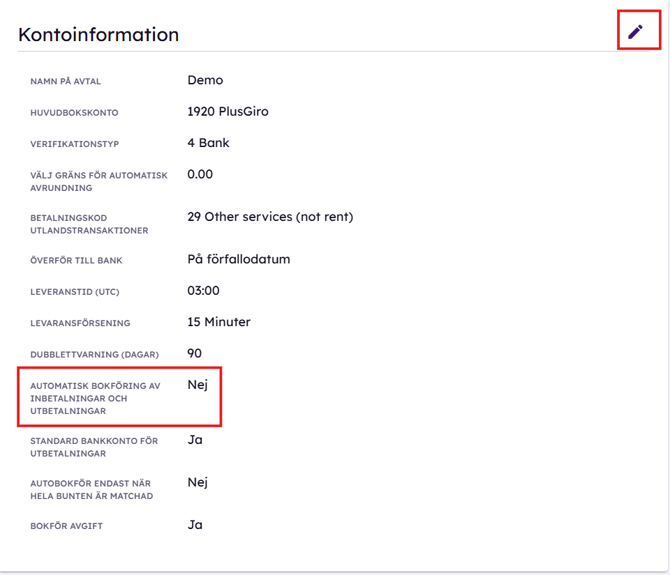Click the 4 Bank verification type value
This screenshot has height=575, width=670.
[208, 143]
